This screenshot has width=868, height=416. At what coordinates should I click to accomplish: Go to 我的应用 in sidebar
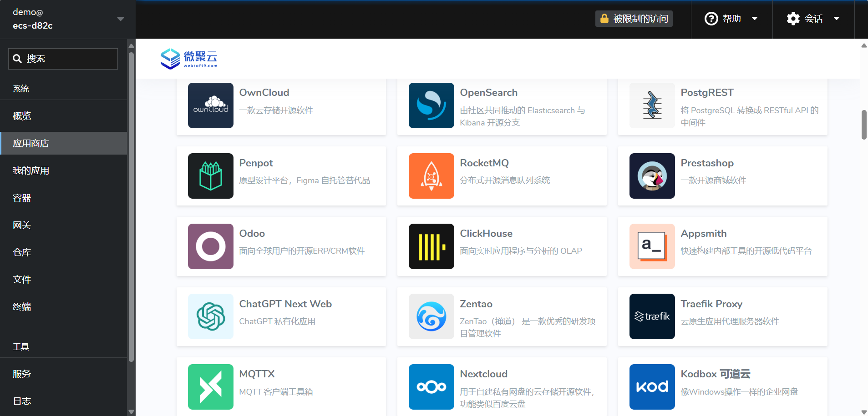[x=31, y=170]
